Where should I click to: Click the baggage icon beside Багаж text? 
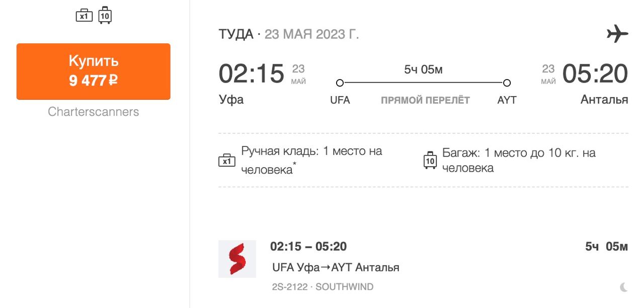(430, 160)
